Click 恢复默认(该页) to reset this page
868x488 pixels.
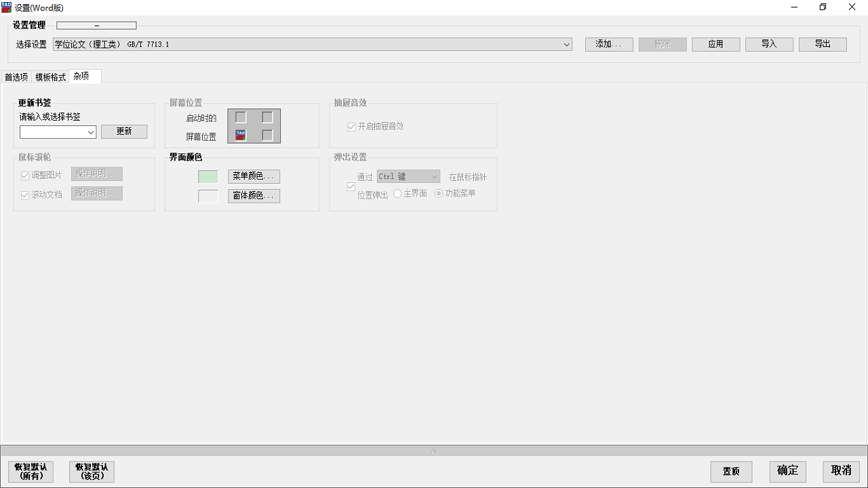point(91,471)
